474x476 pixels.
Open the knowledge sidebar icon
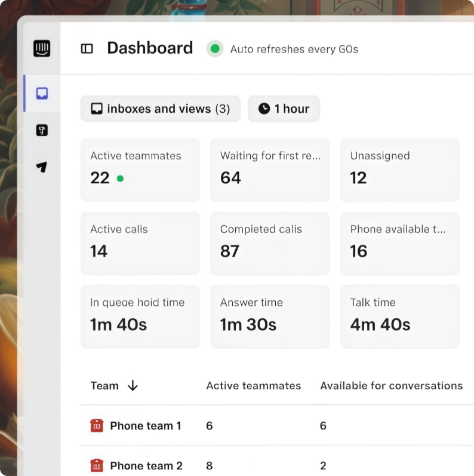click(x=42, y=131)
